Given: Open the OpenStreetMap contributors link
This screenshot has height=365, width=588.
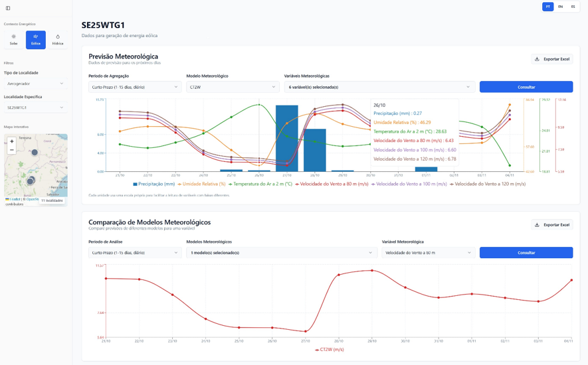Looking at the screenshot, I should (33, 199).
